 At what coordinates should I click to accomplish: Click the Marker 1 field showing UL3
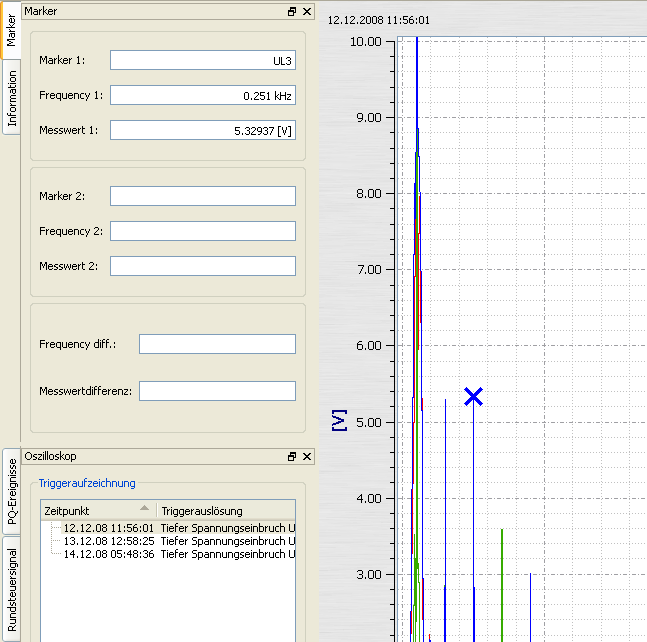(203, 60)
